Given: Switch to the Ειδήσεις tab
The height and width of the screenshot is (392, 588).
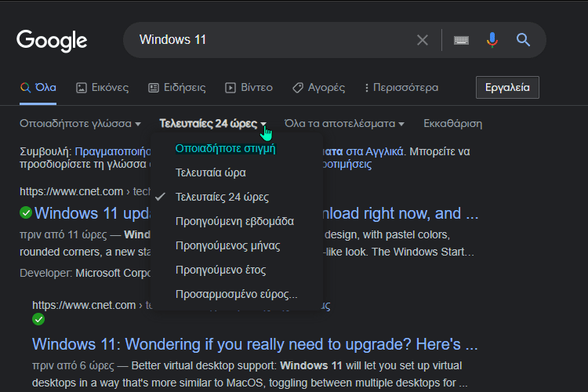Looking at the screenshot, I should (x=177, y=88).
